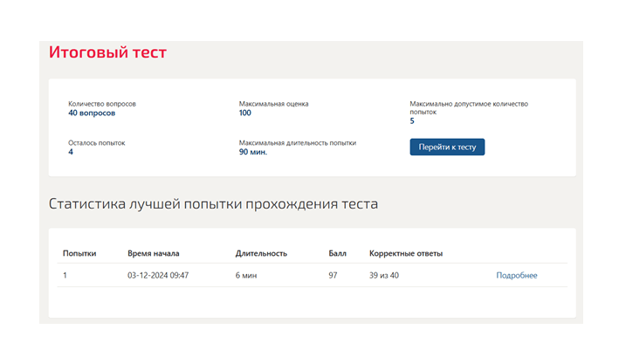This screenshot has height=364, width=619.
Task: Open the 'Подробнее' link for attempt 1
Action: click(516, 276)
